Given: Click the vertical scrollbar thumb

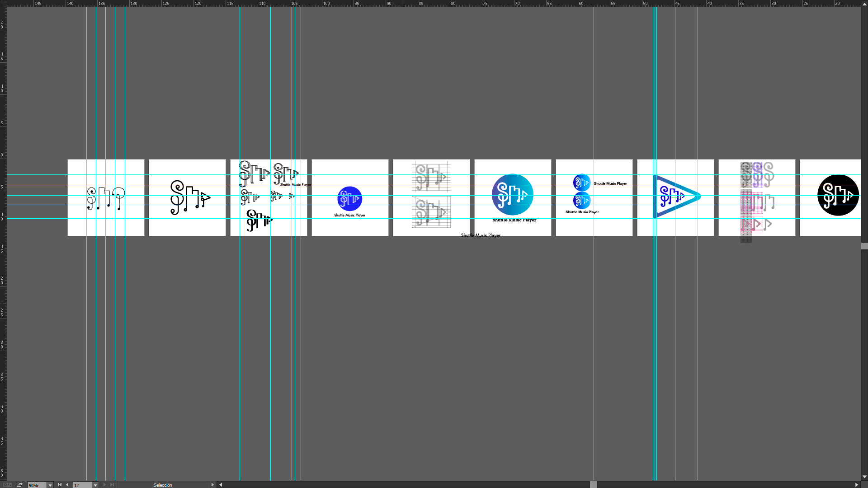Looking at the screenshot, I should (864, 246).
